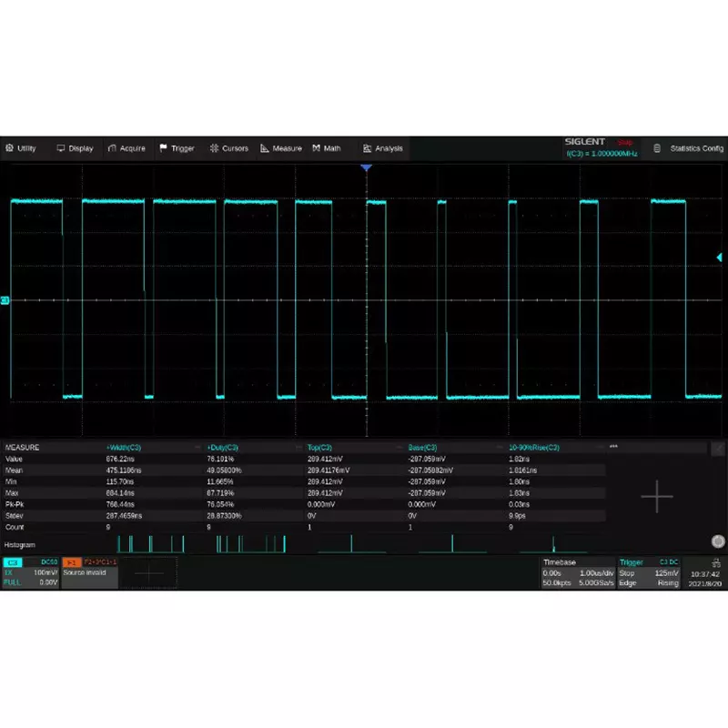Select the Mean value 475.1186ns cell

[124, 470]
